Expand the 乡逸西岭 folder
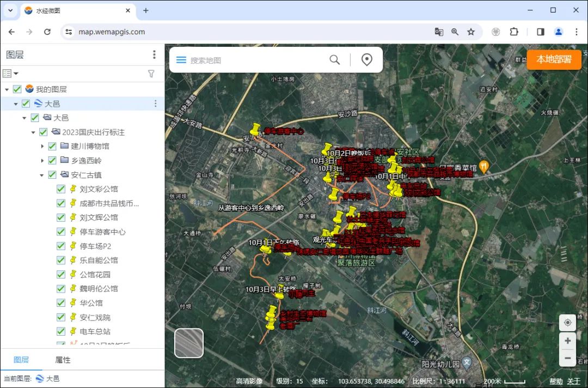Viewport: 588px width, 388px height. coord(42,160)
